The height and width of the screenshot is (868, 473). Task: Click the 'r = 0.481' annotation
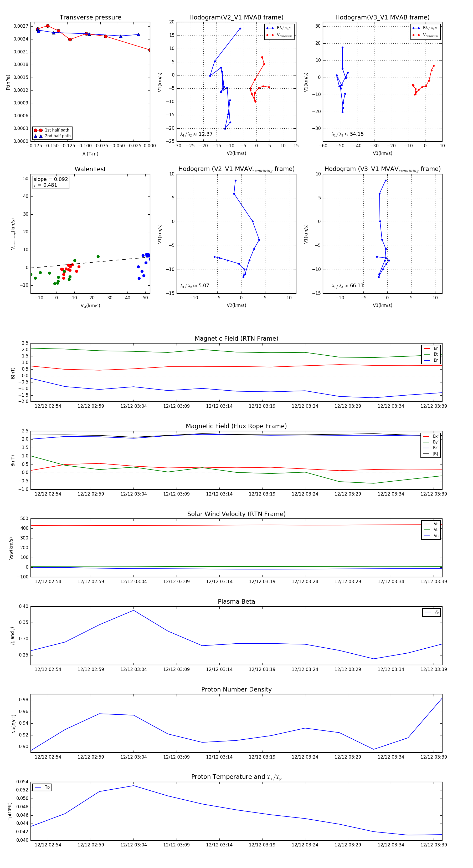pyautogui.click(x=45, y=185)
